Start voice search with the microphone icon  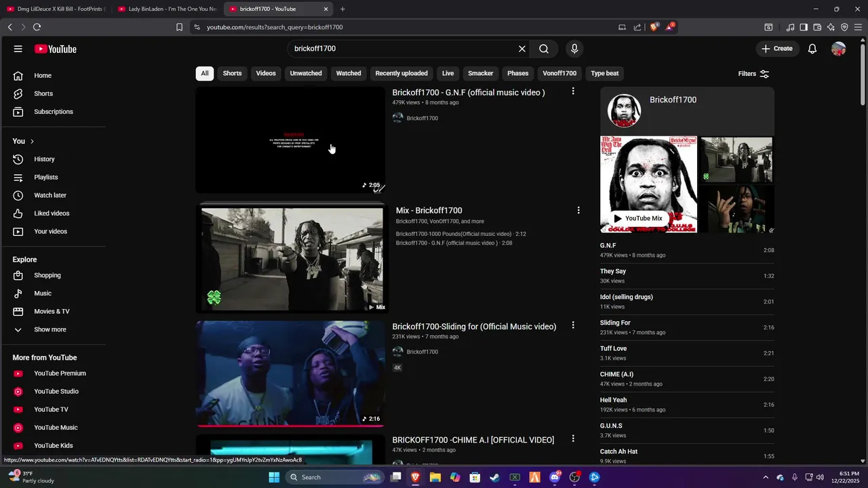point(574,49)
